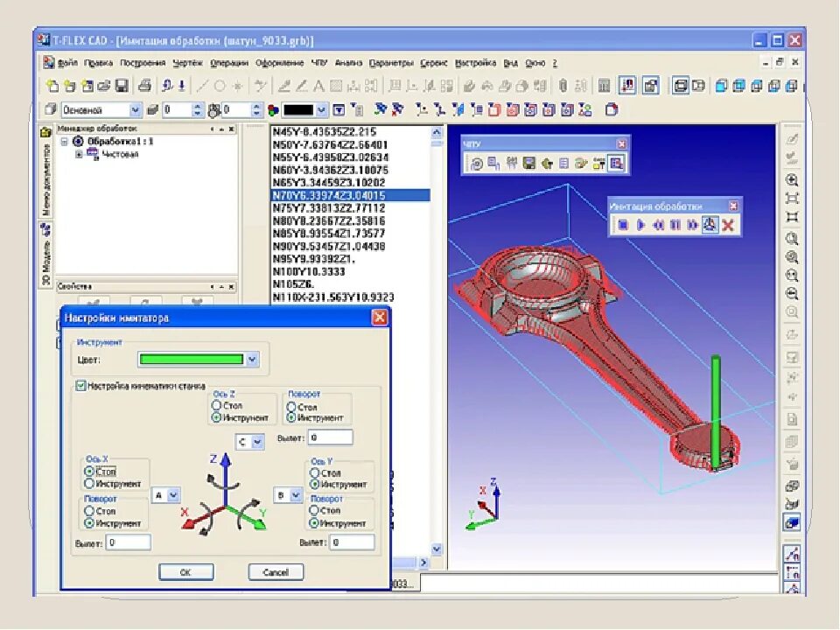The image size is (840, 630).
Task: Click the RGB color balls icon
Action: pyautogui.click(x=273, y=110)
